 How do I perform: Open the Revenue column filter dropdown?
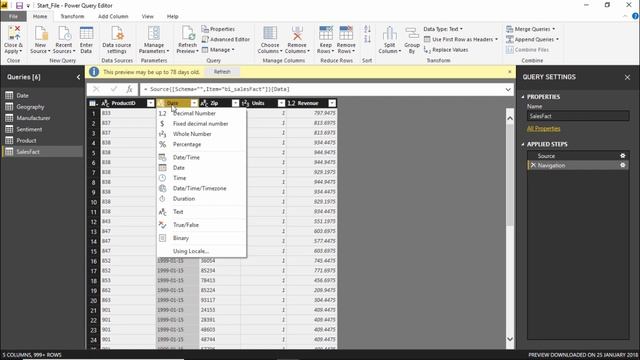coord(332,103)
